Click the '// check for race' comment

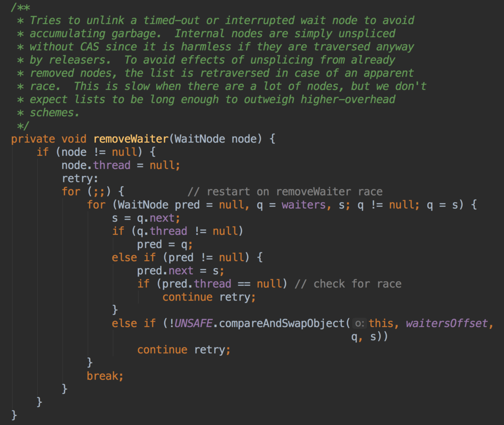348,284
